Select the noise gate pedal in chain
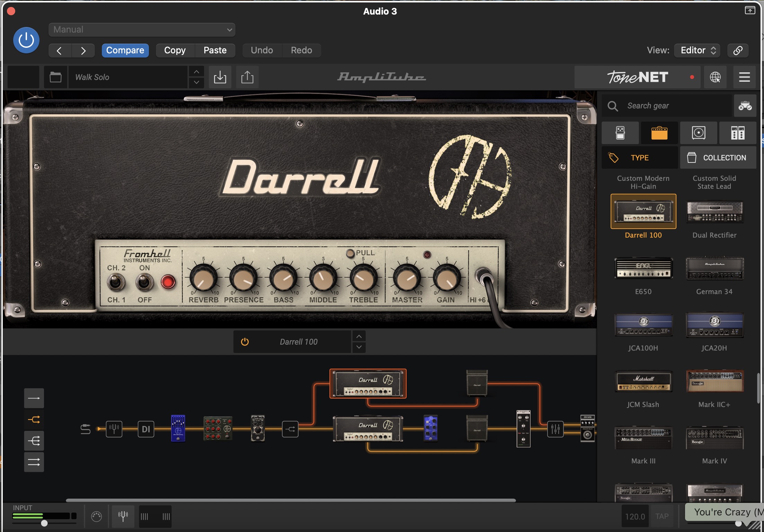This screenshot has width=764, height=532. pyautogui.click(x=258, y=428)
